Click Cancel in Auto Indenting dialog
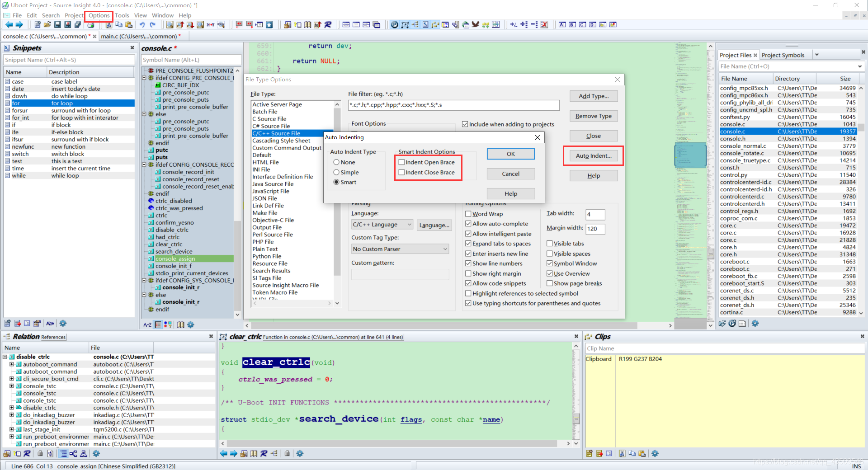This screenshot has height=470, width=868. pos(511,174)
